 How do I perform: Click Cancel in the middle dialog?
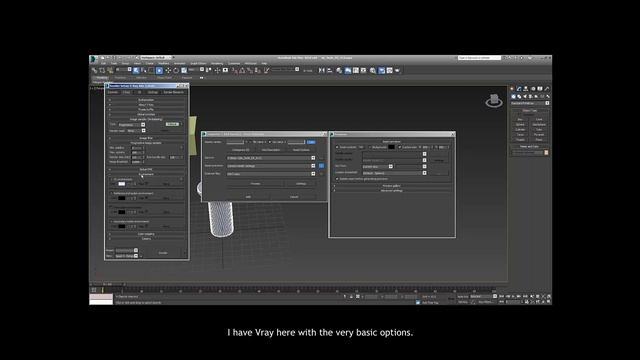[294, 197]
